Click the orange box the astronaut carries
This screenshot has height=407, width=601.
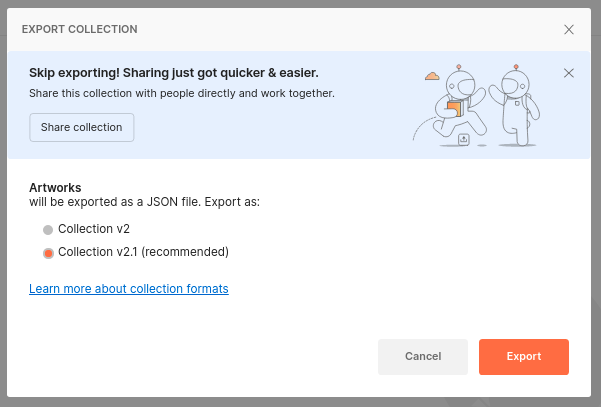[455, 108]
